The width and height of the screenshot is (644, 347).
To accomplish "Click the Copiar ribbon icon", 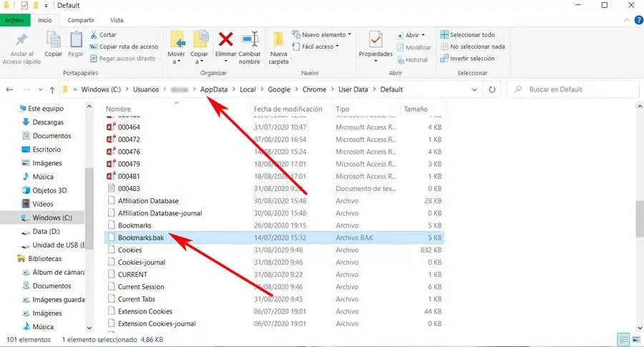I will tap(54, 40).
